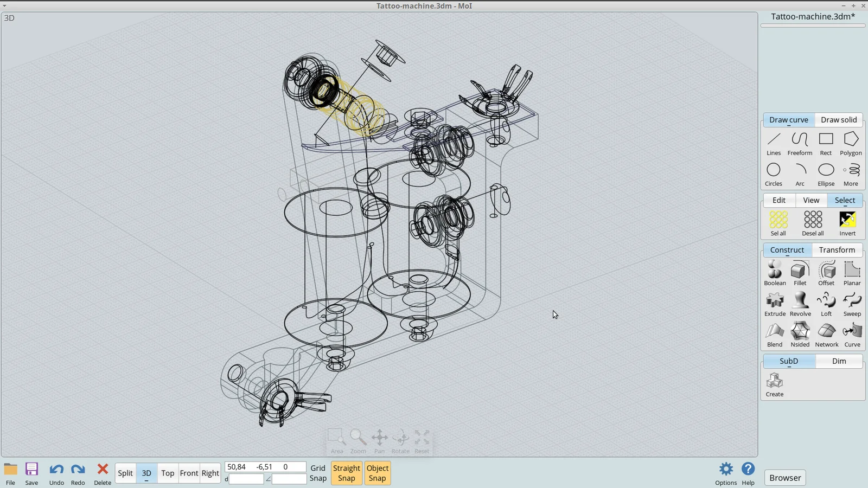Open the Boolean construction tool
Screen dimensions: 868x488
[x=775, y=272]
